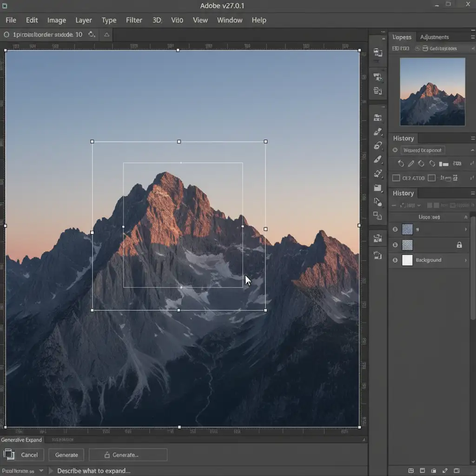The width and height of the screenshot is (476, 476).
Task: Click the pencil icon in the History panel row
Action: pyautogui.click(x=411, y=164)
